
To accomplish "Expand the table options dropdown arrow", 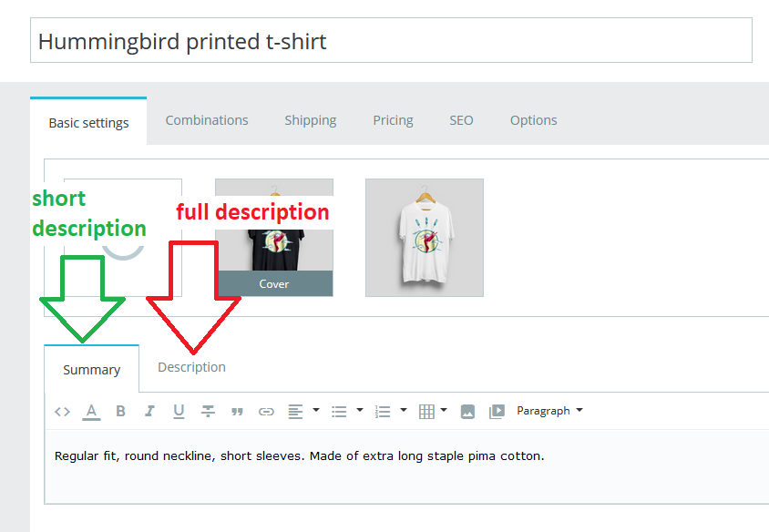I will [x=444, y=410].
